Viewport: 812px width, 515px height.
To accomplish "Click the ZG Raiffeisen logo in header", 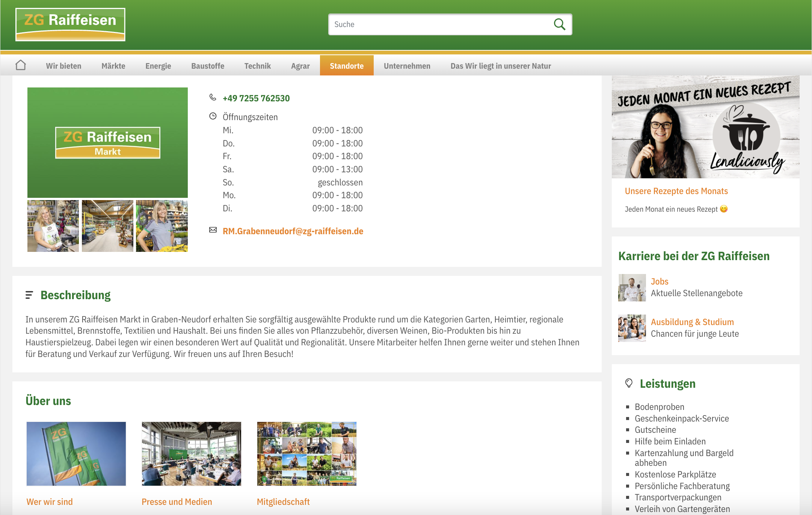I will [x=70, y=24].
